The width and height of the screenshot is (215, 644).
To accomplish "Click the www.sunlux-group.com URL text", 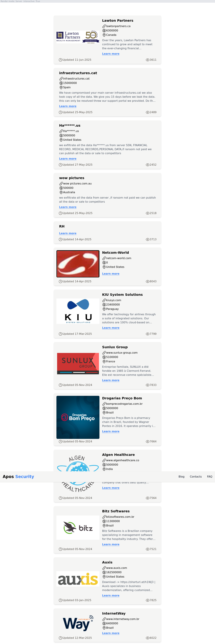I will click(x=122, y=353).
